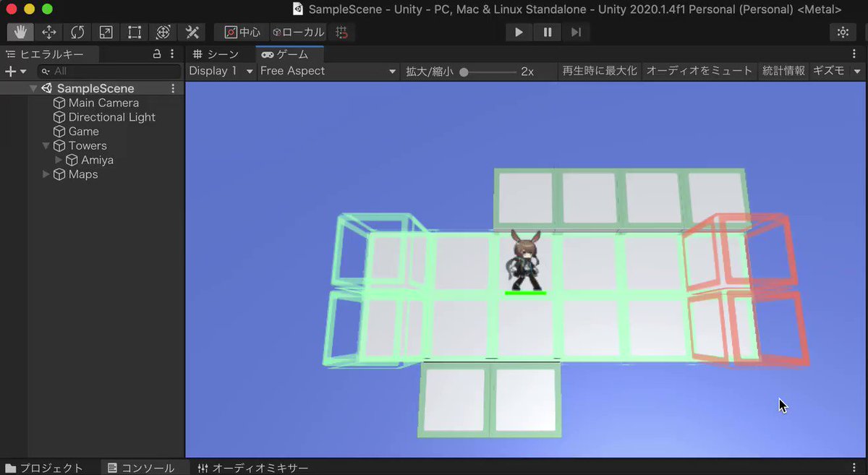Open the Display 1 dropdown
The image size is (868, 475).
pos(221,71)
